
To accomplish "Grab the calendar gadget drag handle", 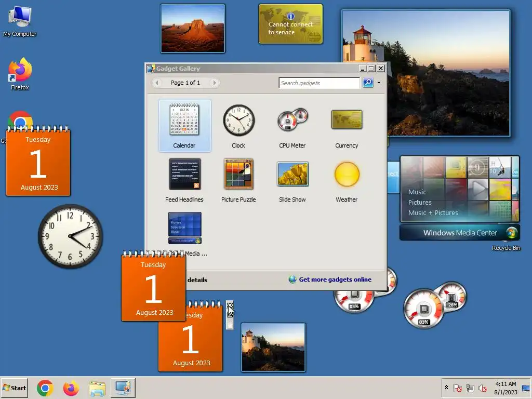I will 230,325.
